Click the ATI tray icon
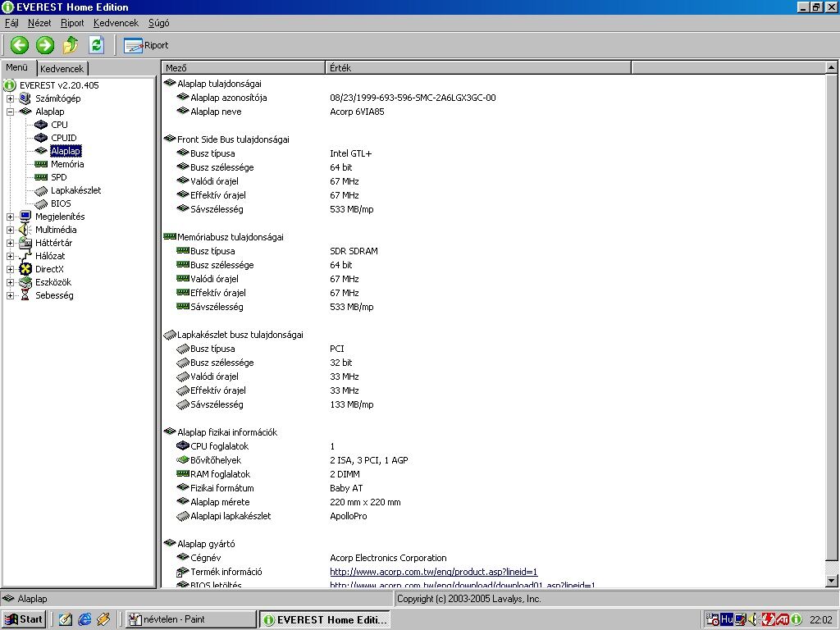Screen dimensions: 840x630 [782, 619]
